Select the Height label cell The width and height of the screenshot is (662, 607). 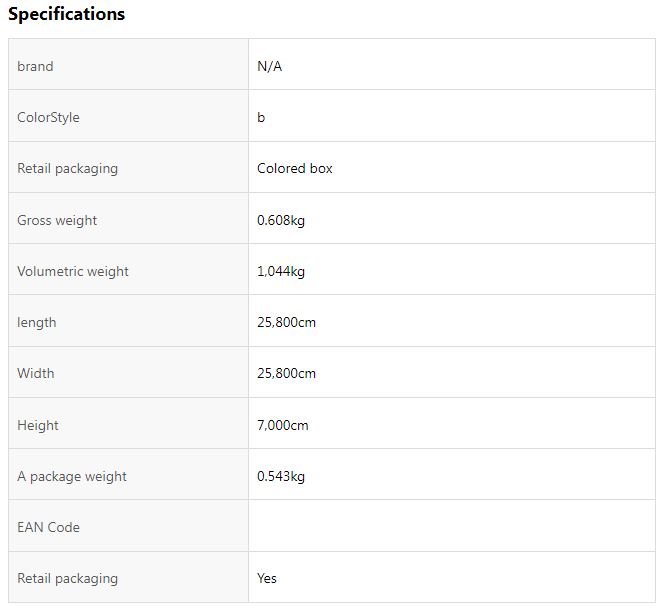coord(128,423)
